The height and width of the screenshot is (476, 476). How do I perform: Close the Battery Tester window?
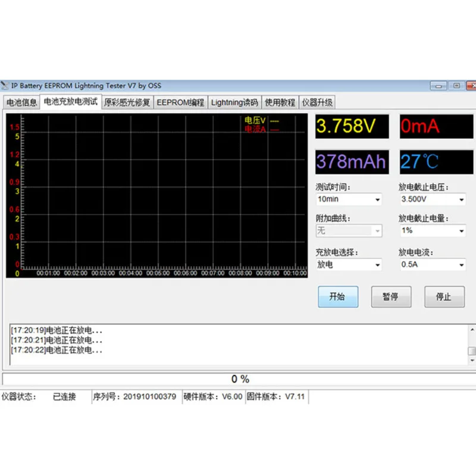tap(471, 86)
